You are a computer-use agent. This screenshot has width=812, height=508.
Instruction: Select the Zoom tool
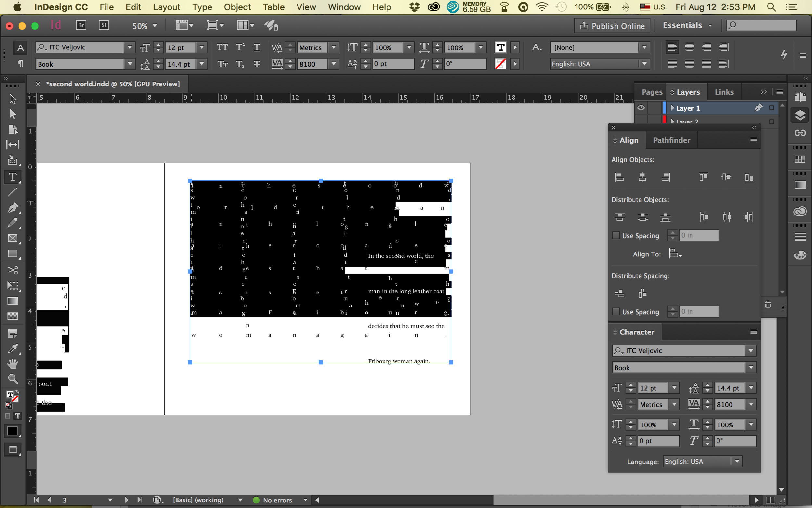tap(12, 379)
